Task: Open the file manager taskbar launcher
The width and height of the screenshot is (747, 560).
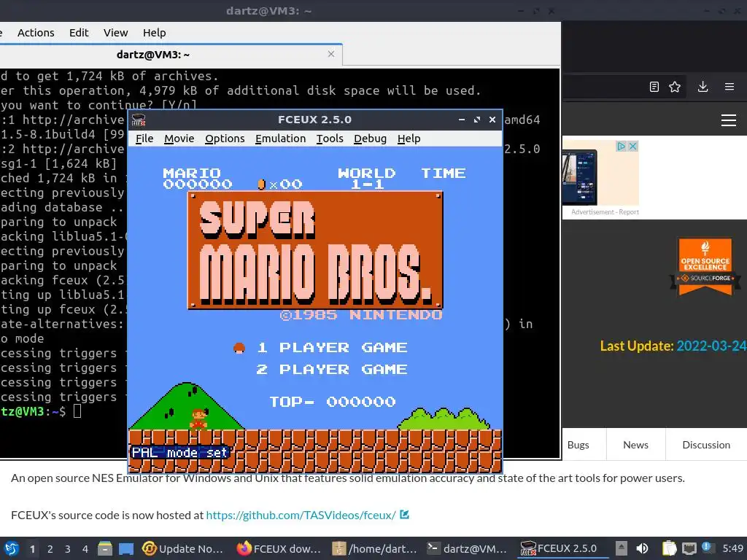Action: pyautogui.click(x=105, y=548)
